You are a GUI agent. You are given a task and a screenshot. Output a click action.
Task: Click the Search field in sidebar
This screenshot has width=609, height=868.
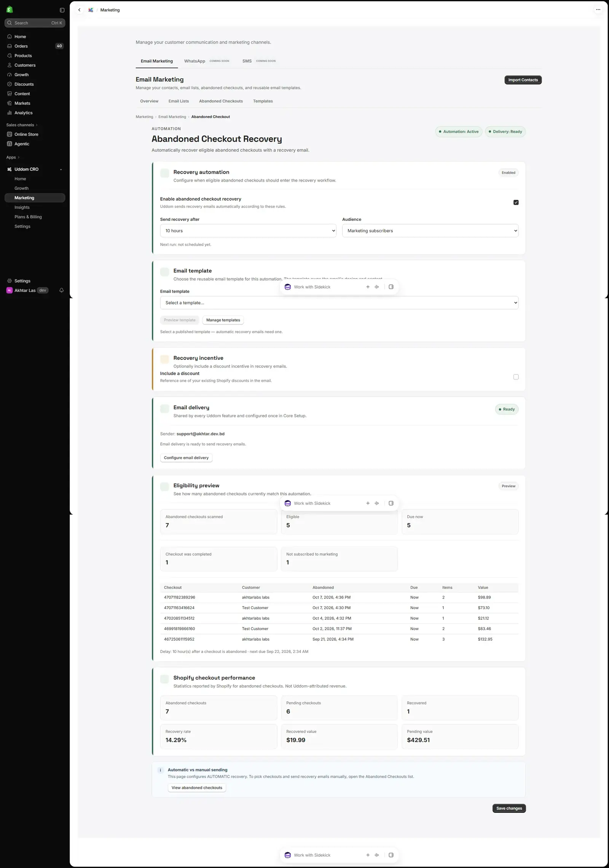coord(35,23)
